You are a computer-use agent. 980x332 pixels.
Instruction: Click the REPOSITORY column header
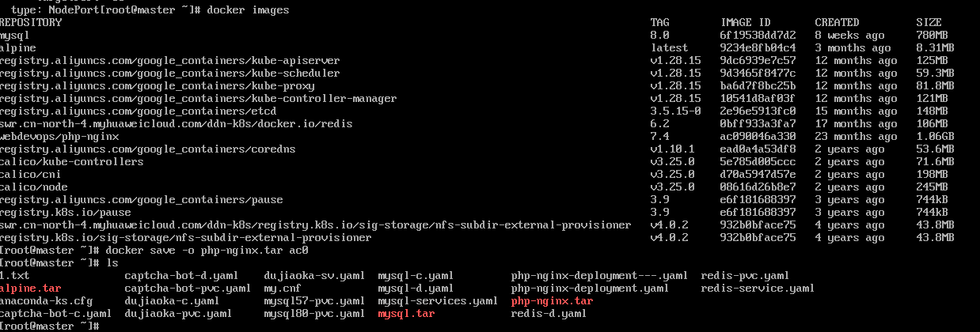(x=30, y=23)
